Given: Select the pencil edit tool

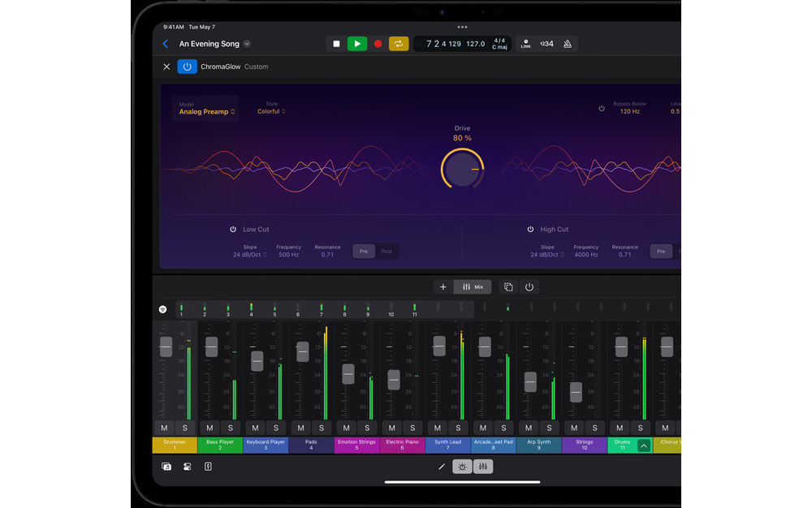Looking at the screenshot, I should click(442, 467).
